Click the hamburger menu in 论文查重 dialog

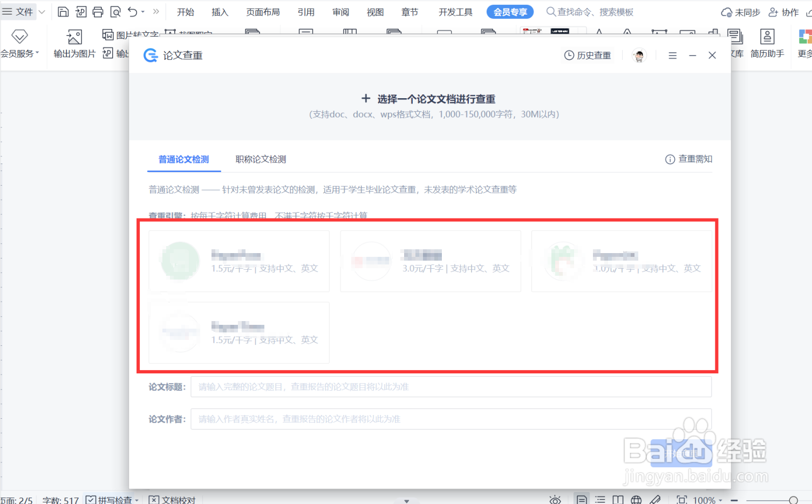(x=672, y=55)
